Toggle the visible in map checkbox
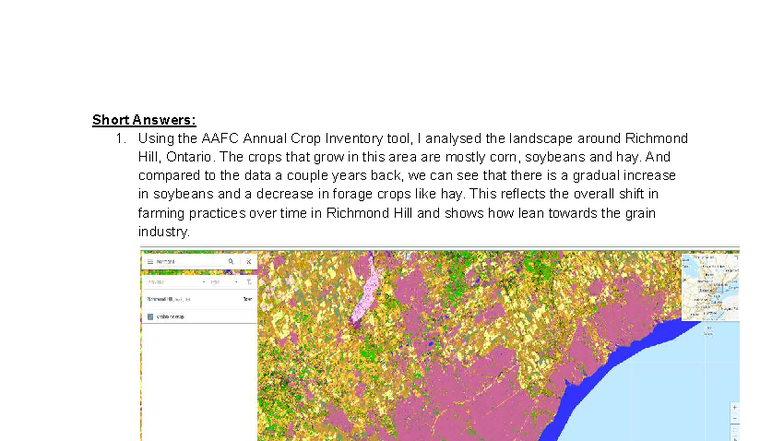 pyautogui.click(x=150, y=316)
